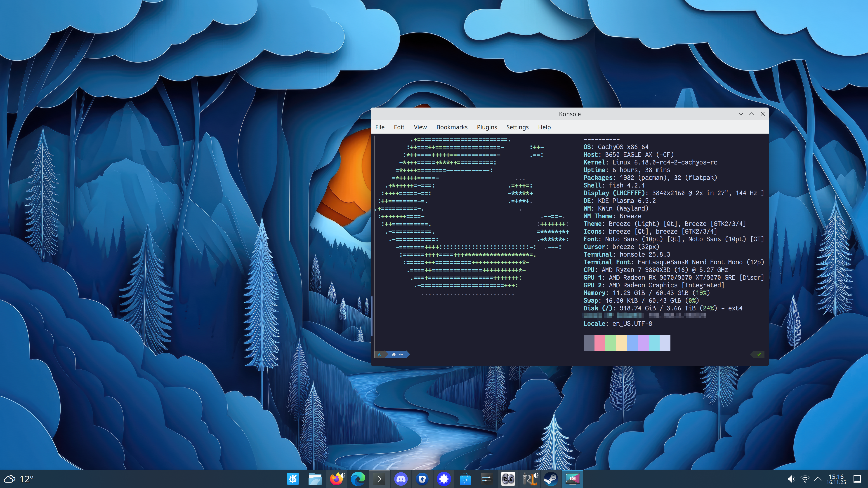This screenshot has height=488, width=868.
Task: Launch Firefox from the taskbar
Action: pos(337,479)
